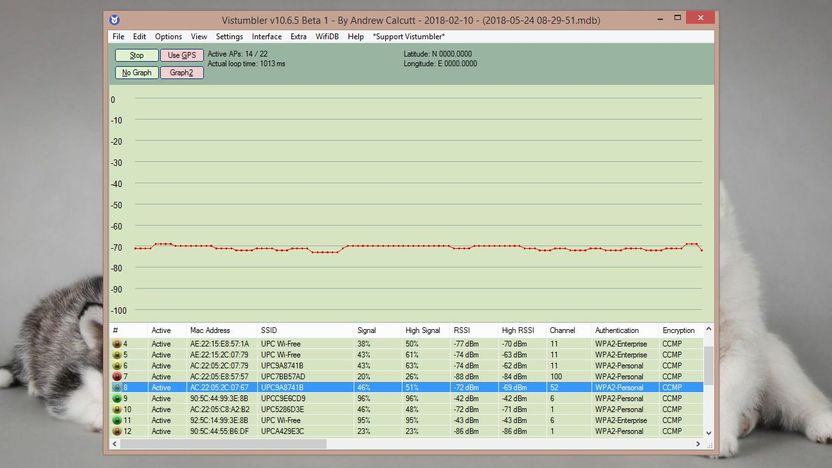Maximize the Vistumbler window
This screenshot has width=832, height=468.
coord(678,18)
